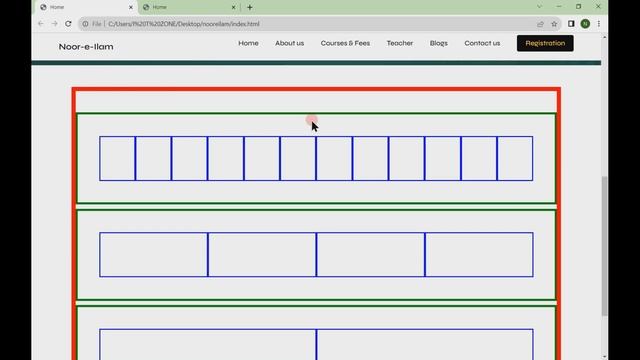Image resolution: width=640 pixels, height=360 pixels.
Task: Click the page vertical scrollbar thumb
Action: tap(604, 246)
